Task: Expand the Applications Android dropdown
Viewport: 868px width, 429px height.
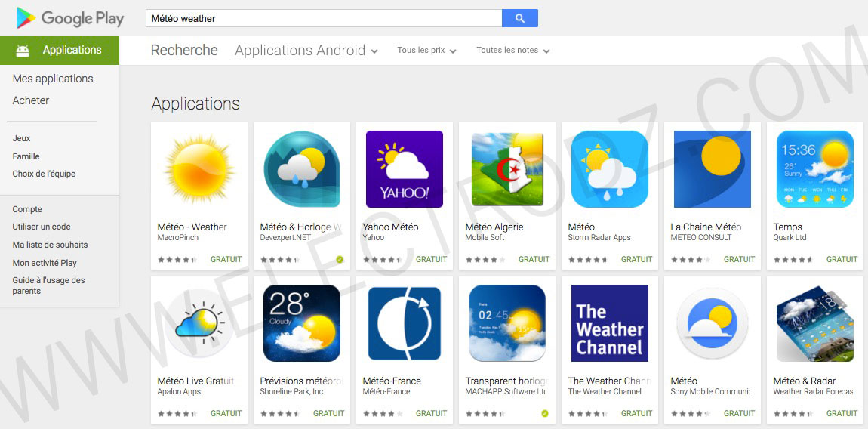Action: coord(306,51)
